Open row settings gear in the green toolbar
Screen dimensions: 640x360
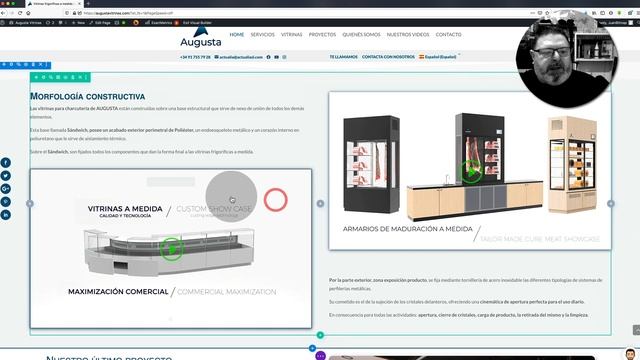click(44, 77)
